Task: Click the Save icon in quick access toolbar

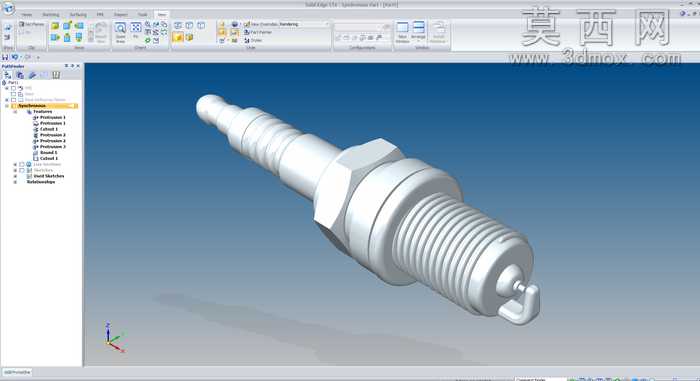Action: [x=5, y=57]
